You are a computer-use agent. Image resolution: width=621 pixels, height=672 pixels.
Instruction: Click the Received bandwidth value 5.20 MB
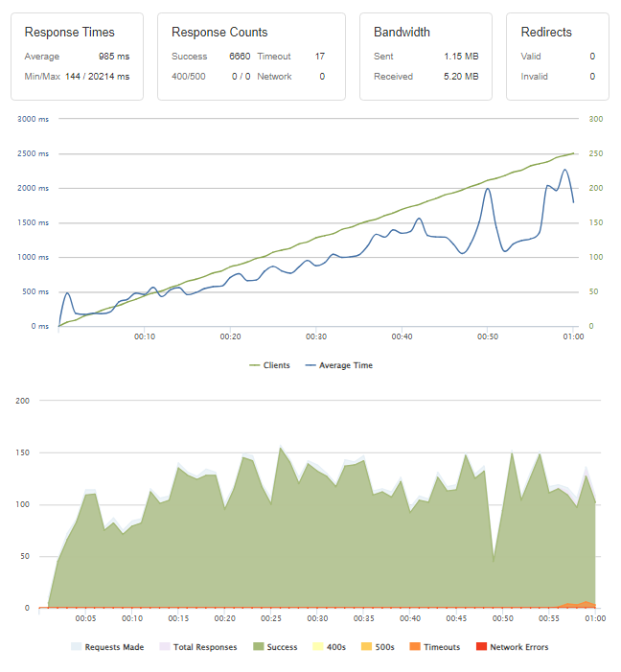tap(461, 76)
